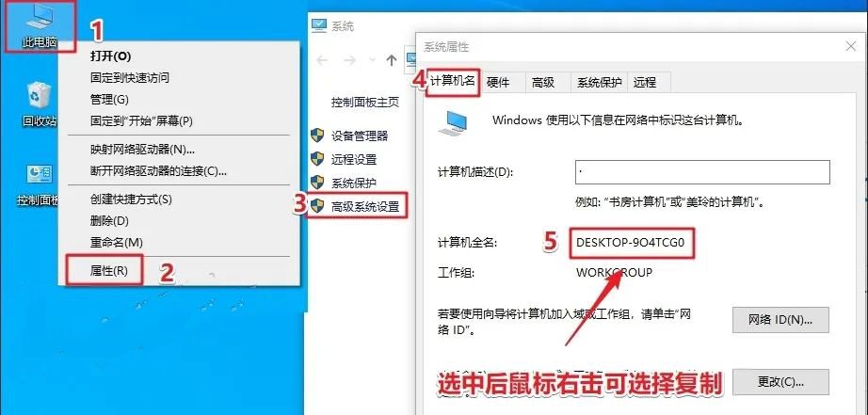The width and height of the screenshot is (868, 415).
Task: Select the 此电脑 desktop icon
Action: tap(40, 26)
